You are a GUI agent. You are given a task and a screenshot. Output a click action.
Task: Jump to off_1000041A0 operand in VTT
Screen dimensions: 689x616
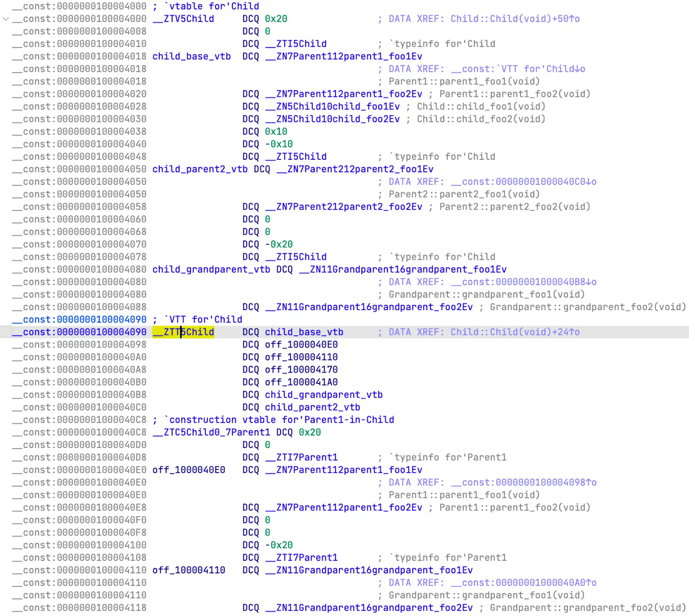point(301,382)
